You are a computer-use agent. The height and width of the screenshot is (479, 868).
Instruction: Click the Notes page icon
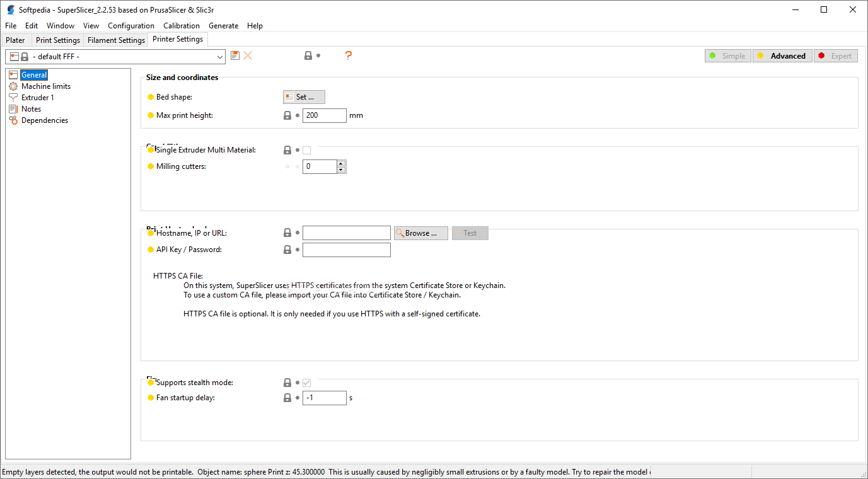point(13,109)
